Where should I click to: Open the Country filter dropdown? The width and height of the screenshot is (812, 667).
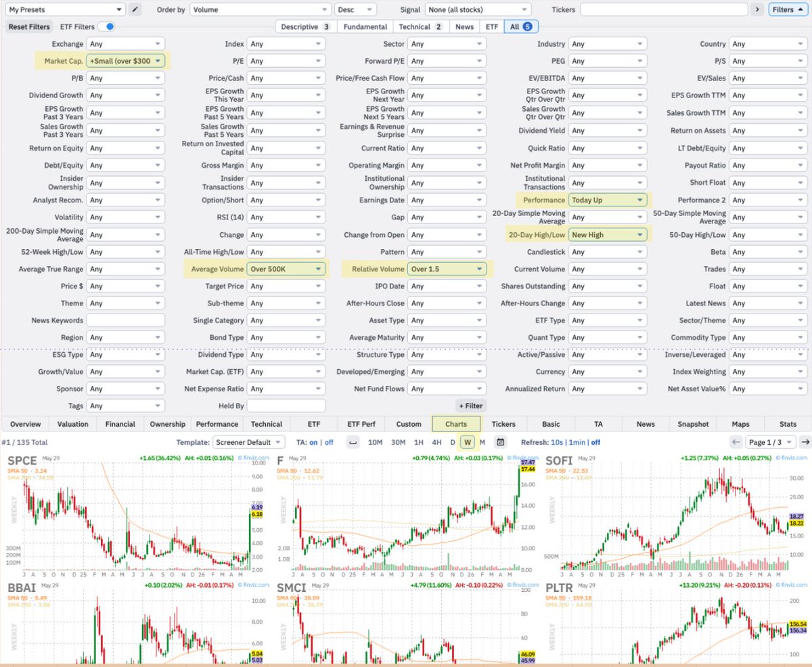pyautogui.click(x=768, y=44)
